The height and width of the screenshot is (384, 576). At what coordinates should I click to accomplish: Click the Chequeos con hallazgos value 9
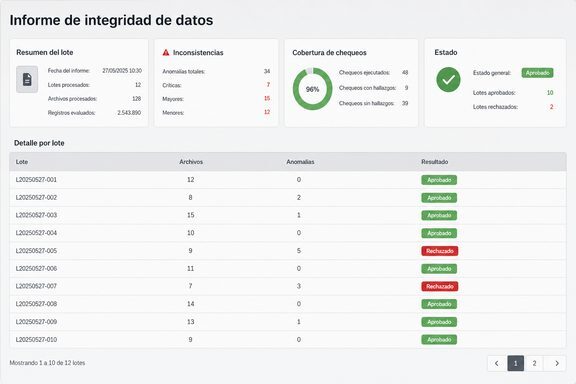tap(406, 88)
